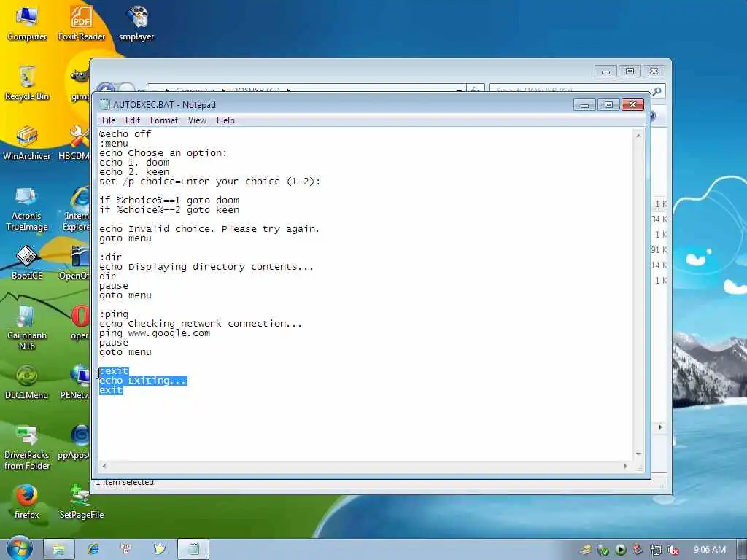
Task: Click the ':ping' label line
Action: coord(114,314)
